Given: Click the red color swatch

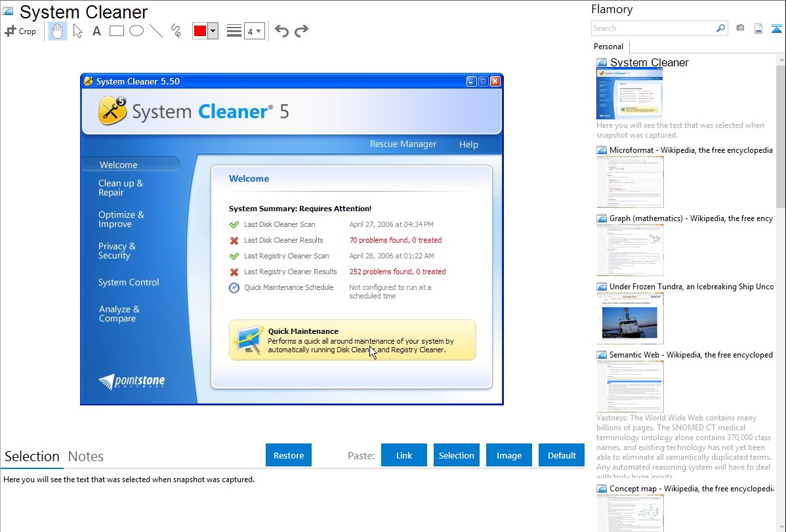Looking at the screenshot, I should [x=200, y=31].
